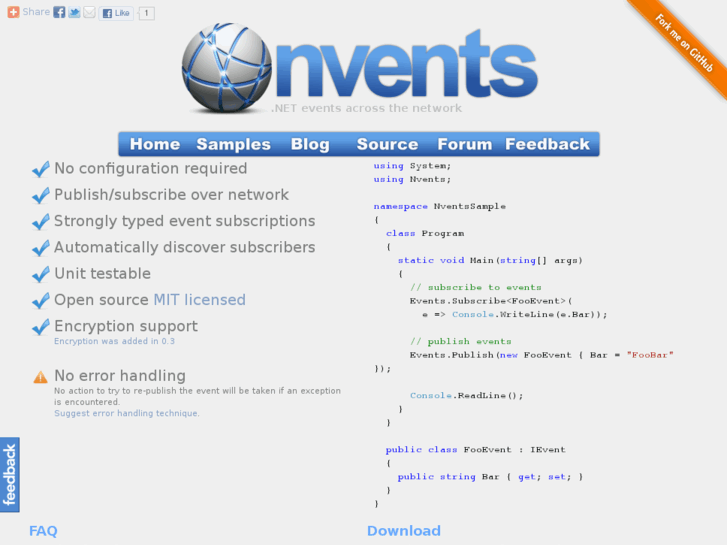The image size is (727, 545).
Task: Click 'Unit testable' text
Action: [x=102, y=274]
